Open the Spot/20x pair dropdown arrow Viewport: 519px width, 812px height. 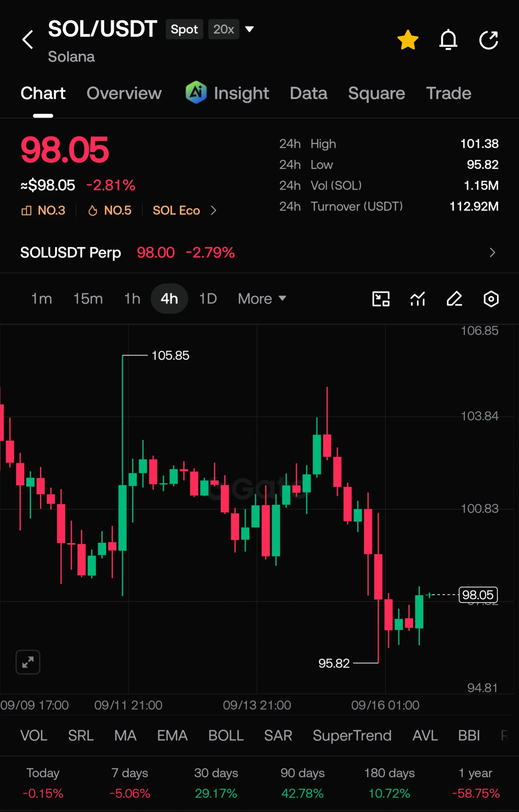click(x=249, y=29)
